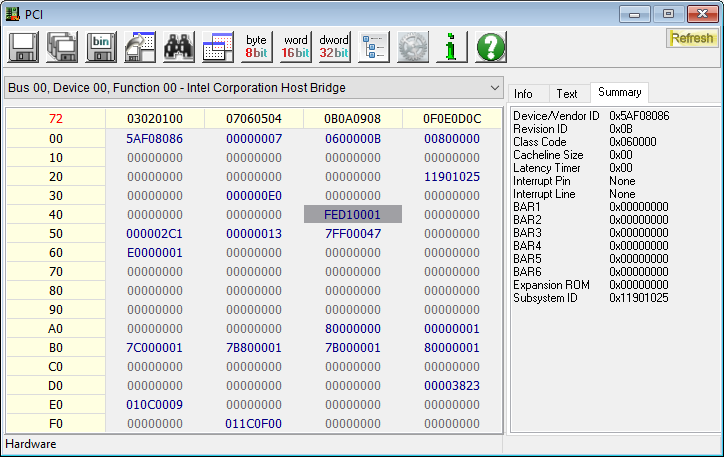This screenshot has height=457, width=724.
Task: Switch to byte 8bit display mode
Action: [257, 46]
